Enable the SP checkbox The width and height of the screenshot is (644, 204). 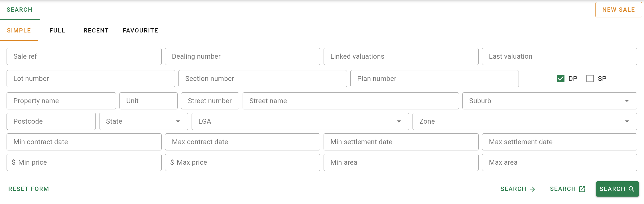(x=590, y=79)
